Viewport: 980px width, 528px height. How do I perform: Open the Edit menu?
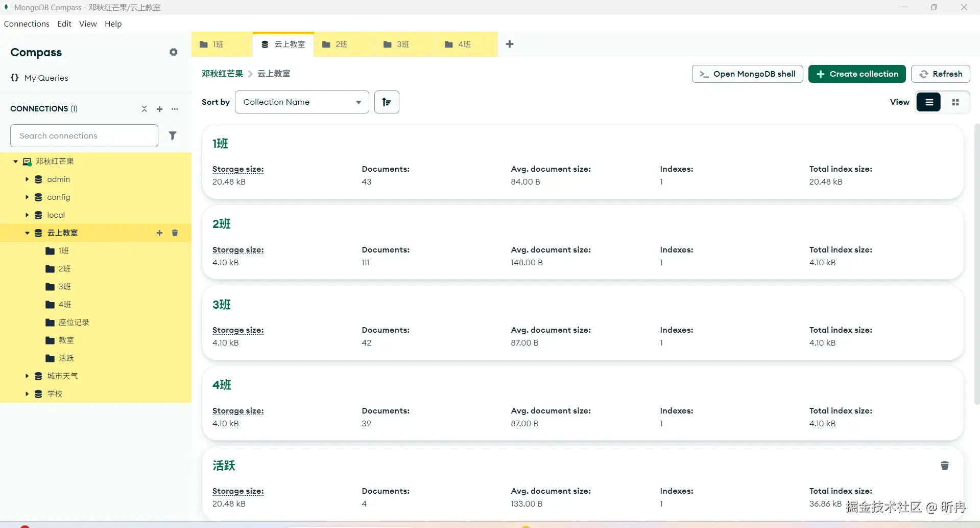(x=64, y=24)
